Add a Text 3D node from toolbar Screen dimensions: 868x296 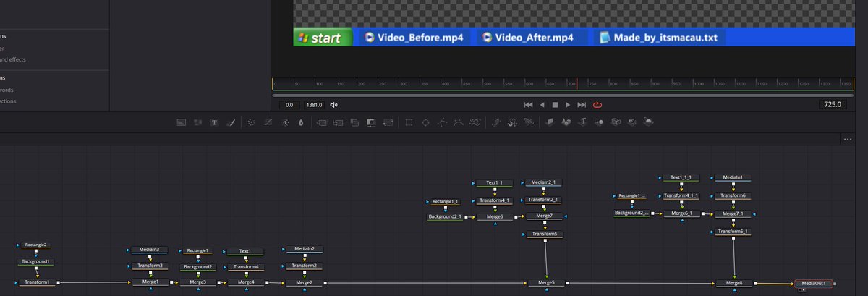click(x=582, y=122)
